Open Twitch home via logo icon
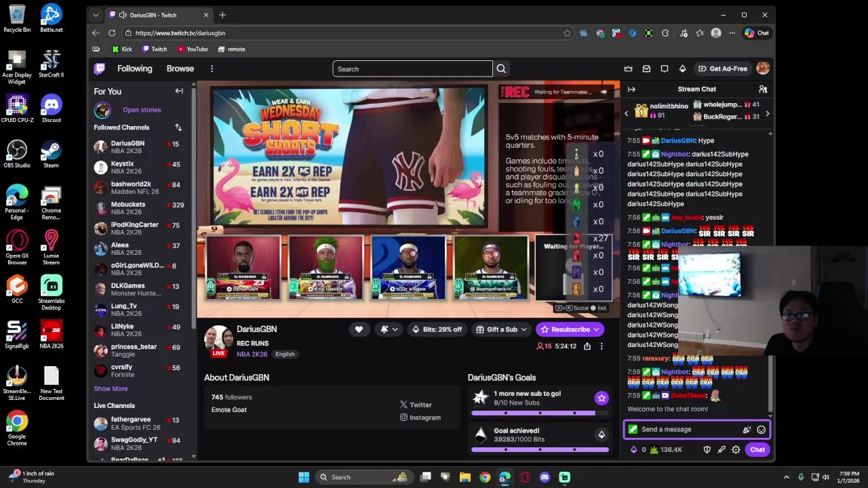 [x=100, y=68]
